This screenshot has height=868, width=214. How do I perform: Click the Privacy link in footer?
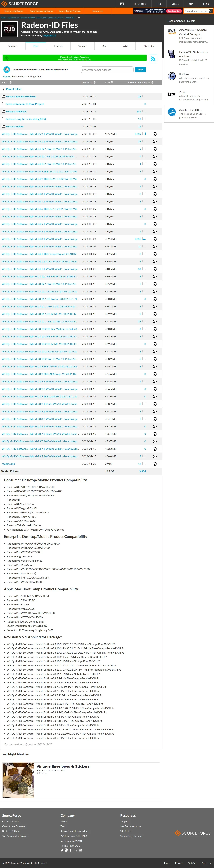tap(179, 863)
